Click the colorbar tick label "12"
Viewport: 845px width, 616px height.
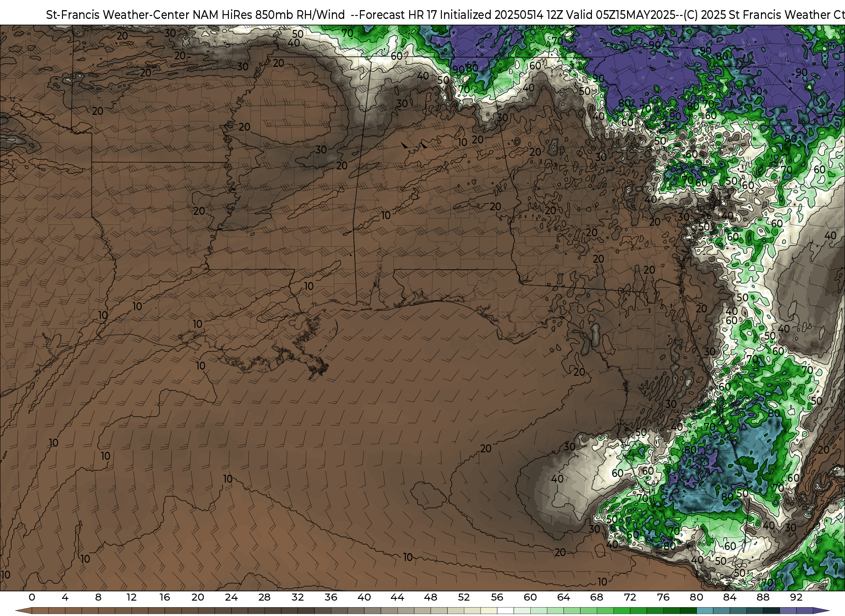point(132,598)
